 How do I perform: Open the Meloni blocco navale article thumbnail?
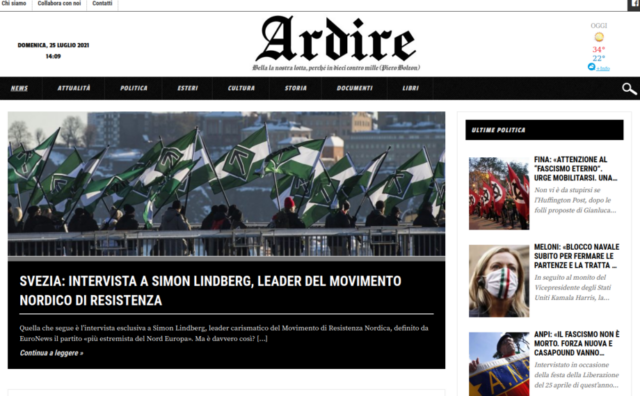pyautogui.click(x=499, y=281)
